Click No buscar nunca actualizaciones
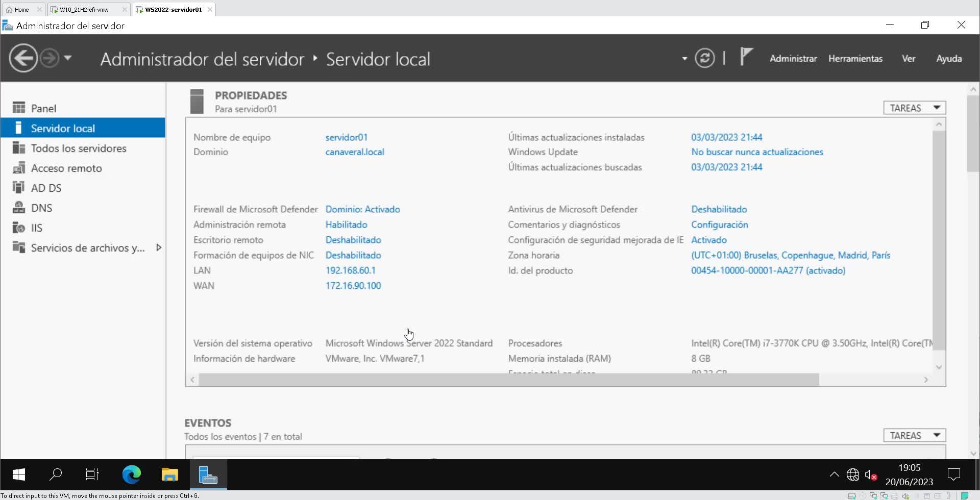980x500 pixels. tap(757, 152)
